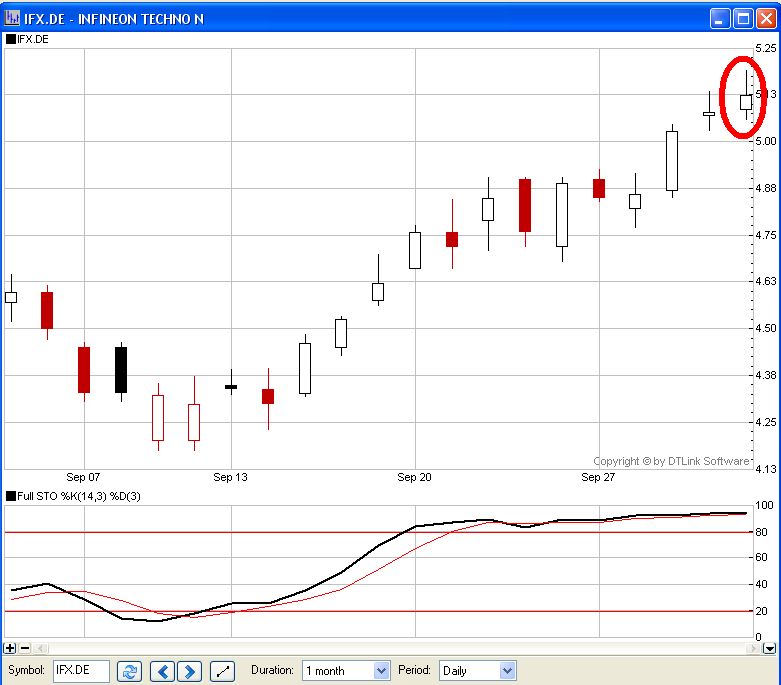Click the latest candlestick near 5.13
Screen dimensions: 781x685
(x=746, y=102)
